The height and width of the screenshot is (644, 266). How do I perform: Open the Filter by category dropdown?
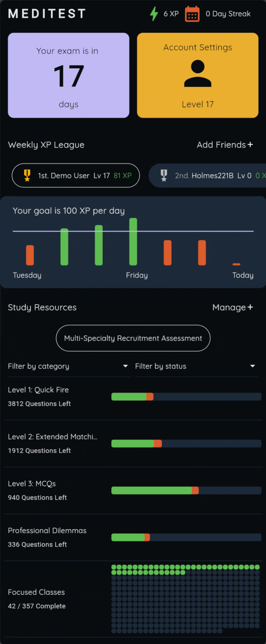coord(68,366)
